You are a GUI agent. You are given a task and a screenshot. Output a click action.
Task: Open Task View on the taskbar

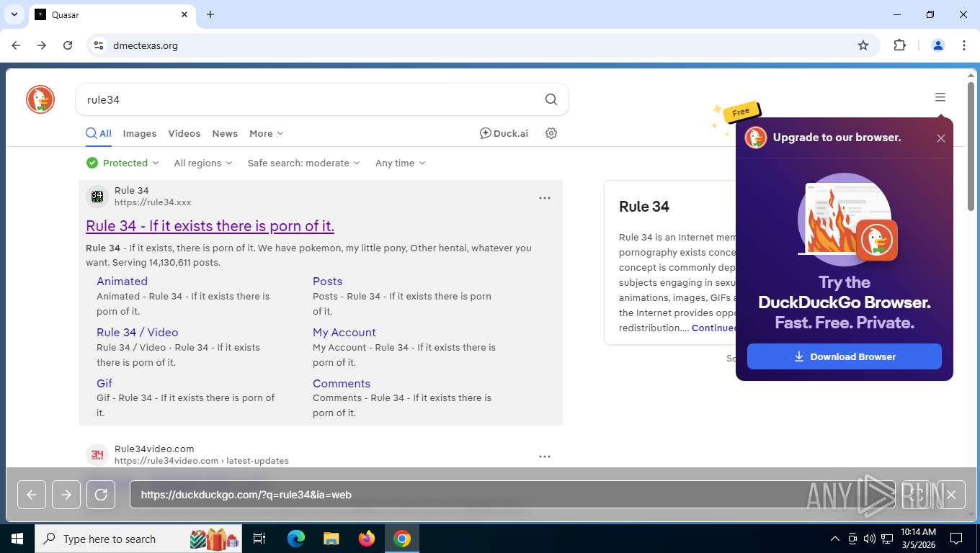tap(260, 539)
